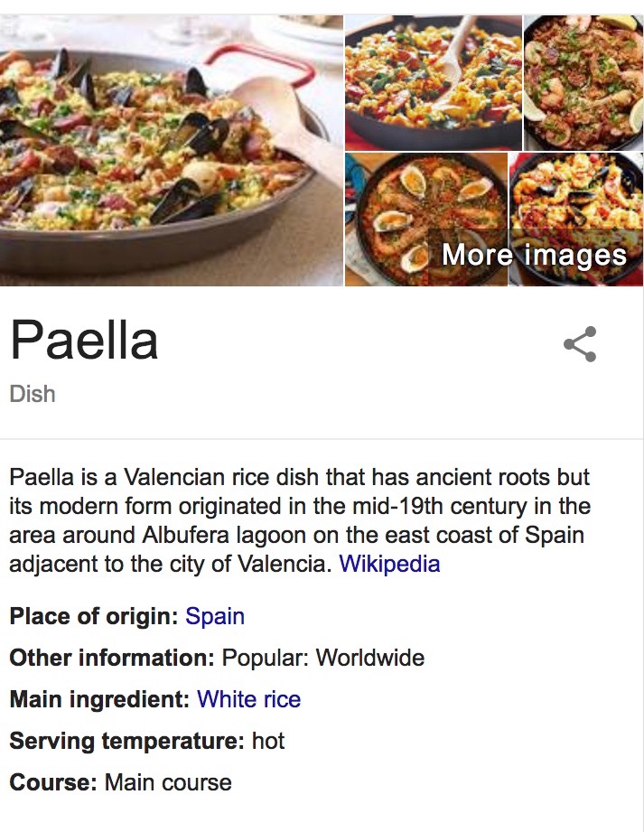Click the Course label
This screenshot has width=644, height=832.
click(53, 782)
